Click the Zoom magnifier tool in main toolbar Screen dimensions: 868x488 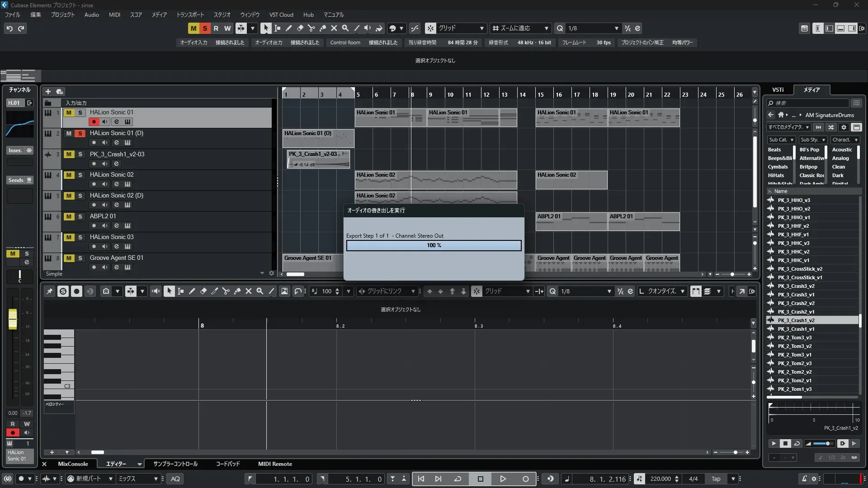pyautogui.click(x=345, y=28)
